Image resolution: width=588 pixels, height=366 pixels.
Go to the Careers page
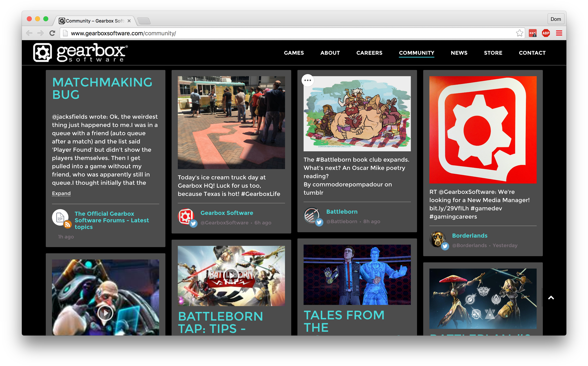tap(369, 53)
